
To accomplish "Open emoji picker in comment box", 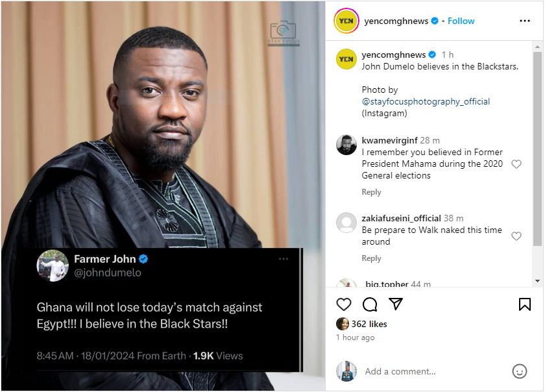I will [x=519, y=371].
